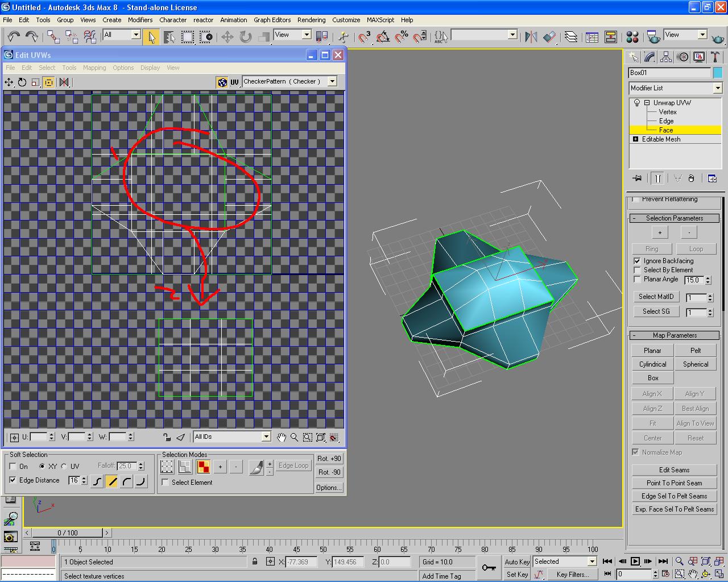Collapse the Unwrap UVW modifier tree
The width and height of the screenshot is (728, 582).
click(x=647, y=103)
